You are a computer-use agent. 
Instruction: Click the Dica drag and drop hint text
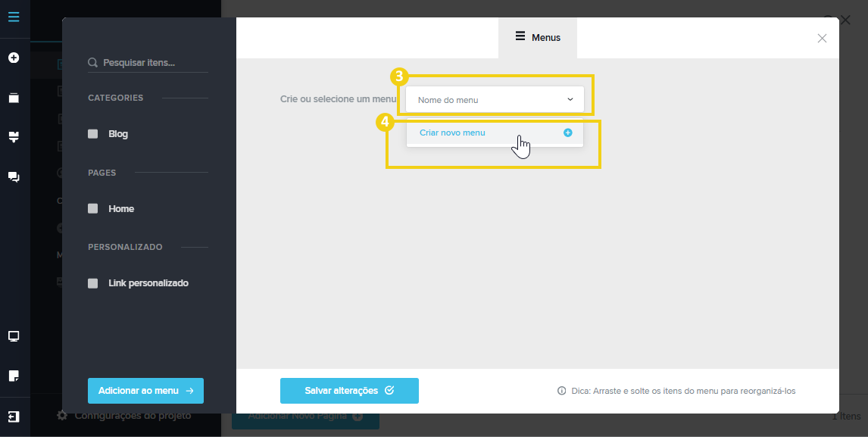point(683,391)
